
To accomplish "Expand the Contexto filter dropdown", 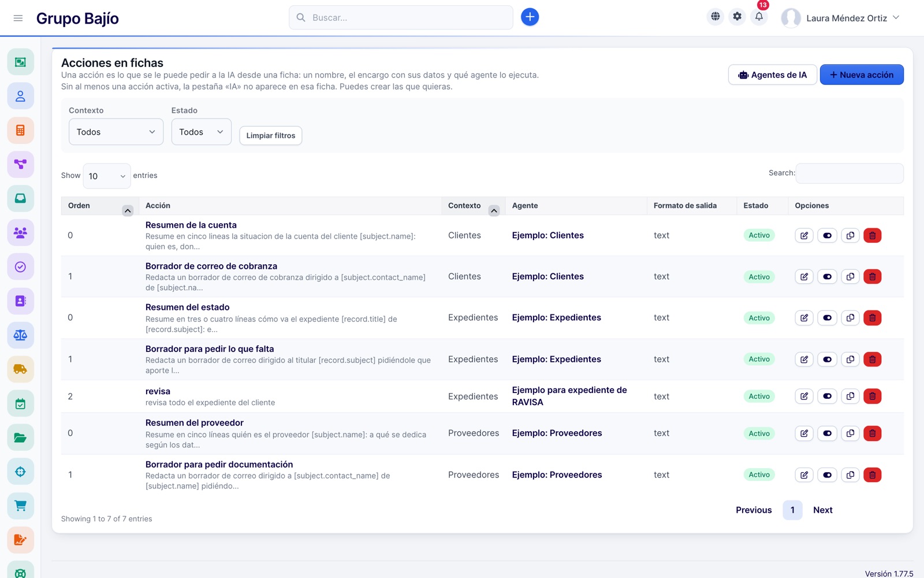I will click(116, 132).
